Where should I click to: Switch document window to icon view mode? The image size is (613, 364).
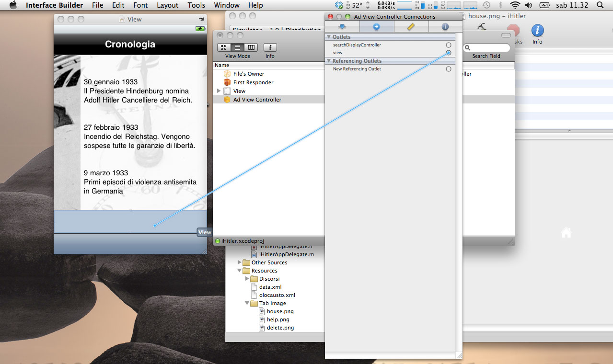224,47
